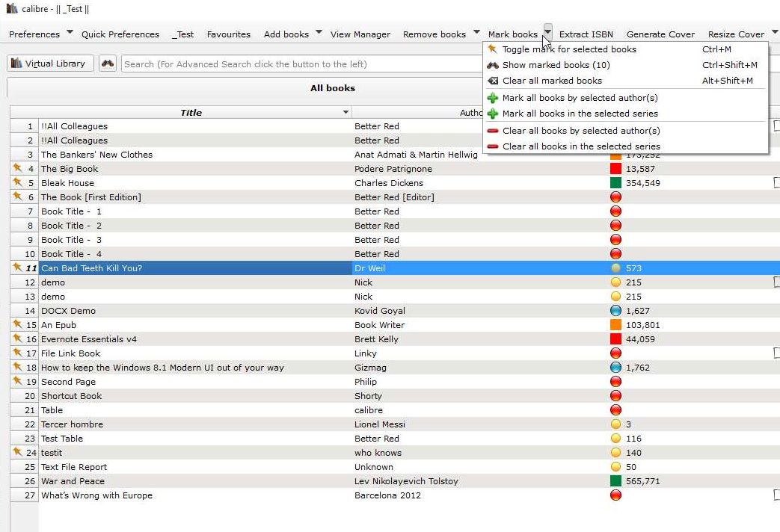Click the green plus icon for mark selected series
Screen dimensions: 780x532
click(x=493, y=114)
